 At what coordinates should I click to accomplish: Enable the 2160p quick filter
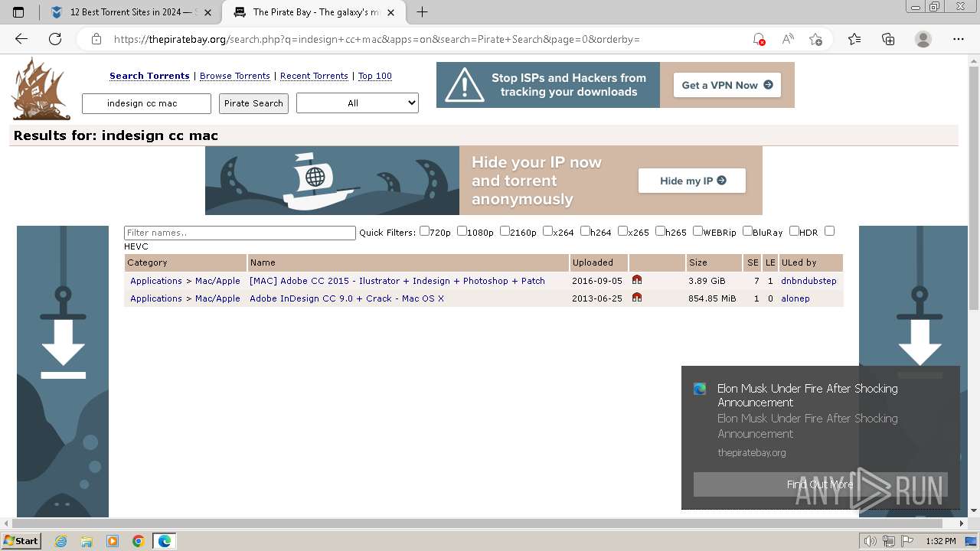[x=505, y=231]
